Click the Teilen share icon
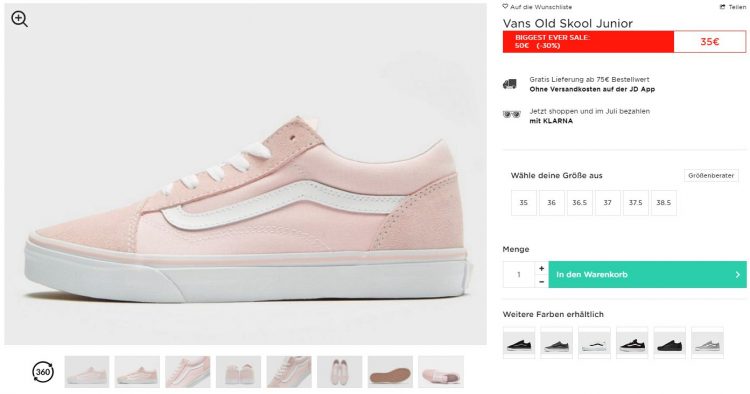 pyautogui.click(x=722, y=7)
